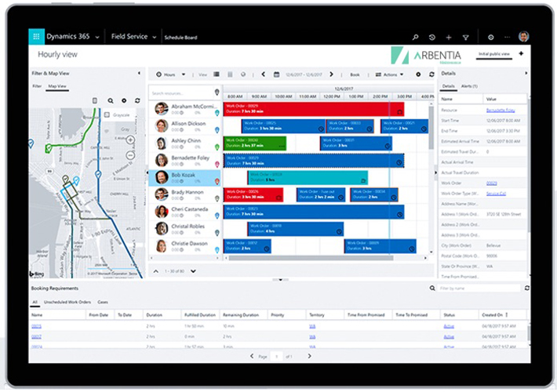Viewport: 557px width, 392px height.
Task: Refresh the schedule board
Action: [x=431, y=74]
